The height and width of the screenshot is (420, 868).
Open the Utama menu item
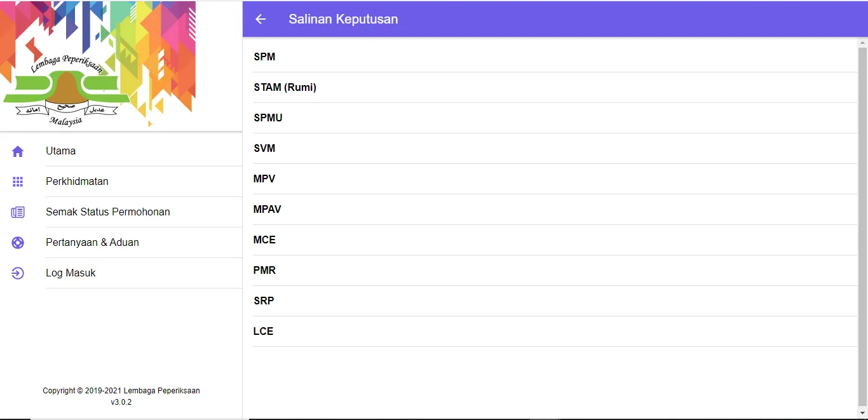(121, 151)
